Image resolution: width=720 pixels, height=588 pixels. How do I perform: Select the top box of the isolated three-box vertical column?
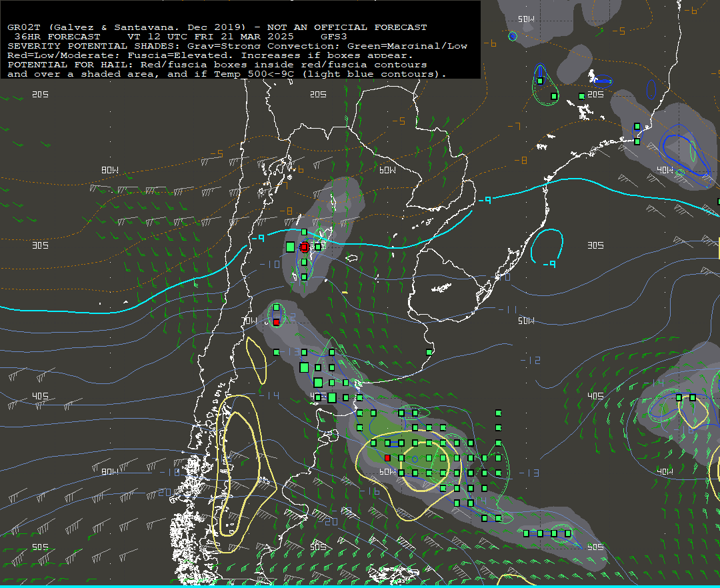(499, 413)
